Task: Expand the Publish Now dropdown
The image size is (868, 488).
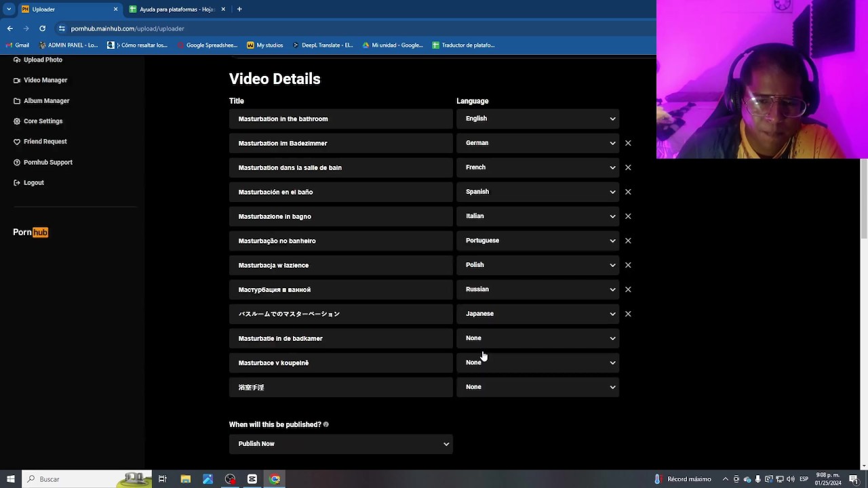Action: (340, 444)
